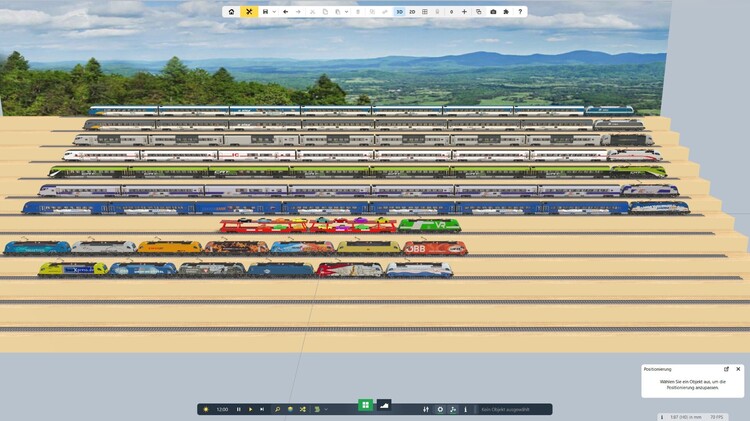This screenshot has width=750, height=421.
Task: Select the red car carrier wagon
Action: [264, 226]
